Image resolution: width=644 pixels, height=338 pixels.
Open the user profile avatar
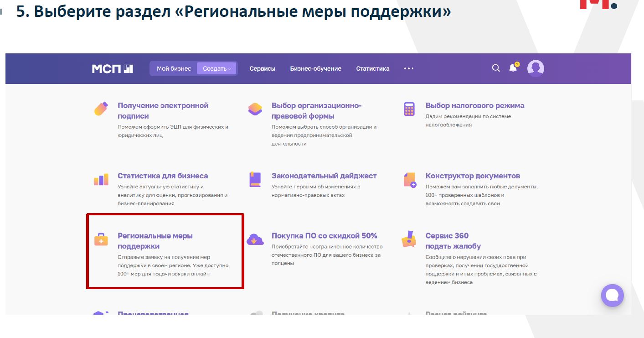click(536, 68)
